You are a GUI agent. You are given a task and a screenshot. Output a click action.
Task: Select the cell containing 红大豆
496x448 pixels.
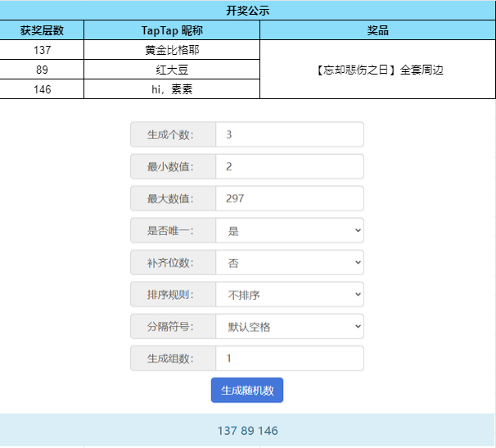(172, 70)
